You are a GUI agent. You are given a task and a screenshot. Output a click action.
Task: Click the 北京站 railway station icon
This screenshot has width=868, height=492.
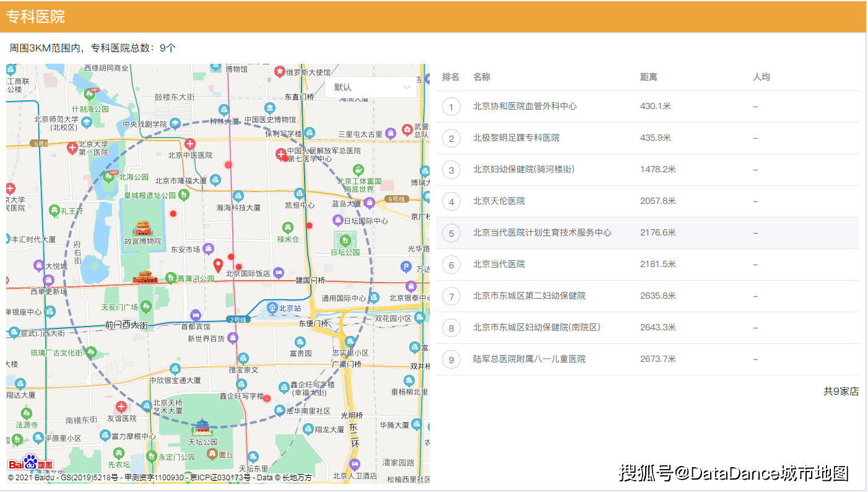272,308
